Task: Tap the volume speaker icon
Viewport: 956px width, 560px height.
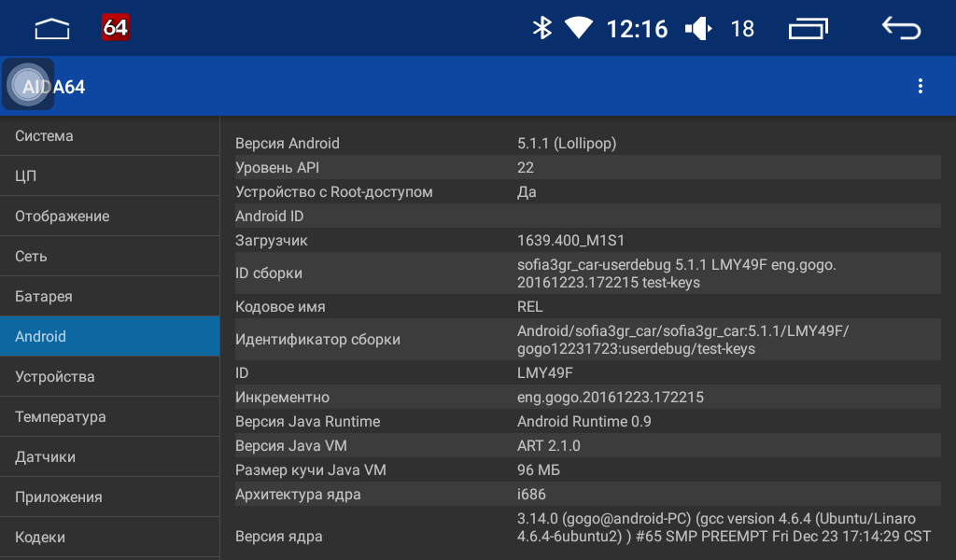Action: tap(697, 29)
